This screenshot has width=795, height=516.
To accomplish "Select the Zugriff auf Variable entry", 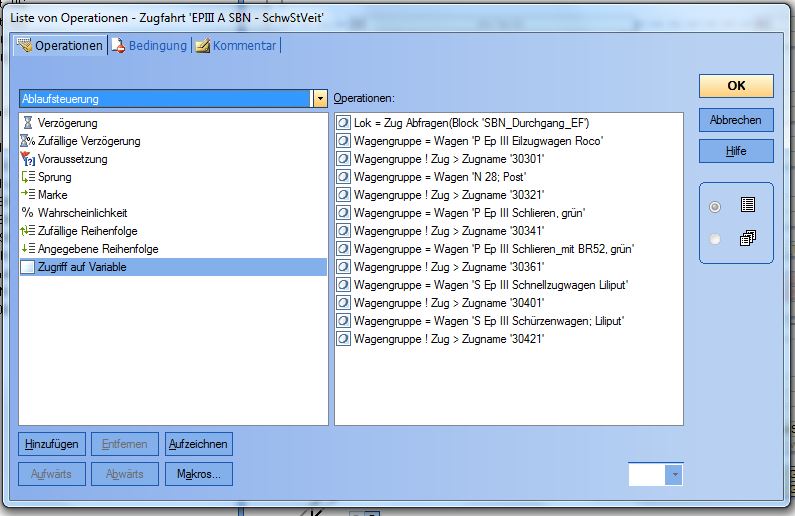I will pyautogui.click(x=83, y=267).
